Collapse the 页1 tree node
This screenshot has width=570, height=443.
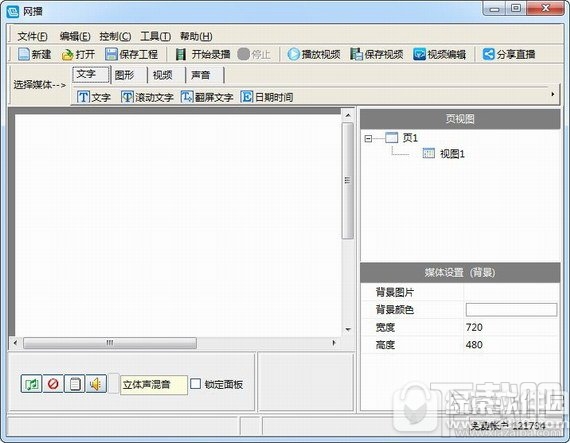(368, 138)
